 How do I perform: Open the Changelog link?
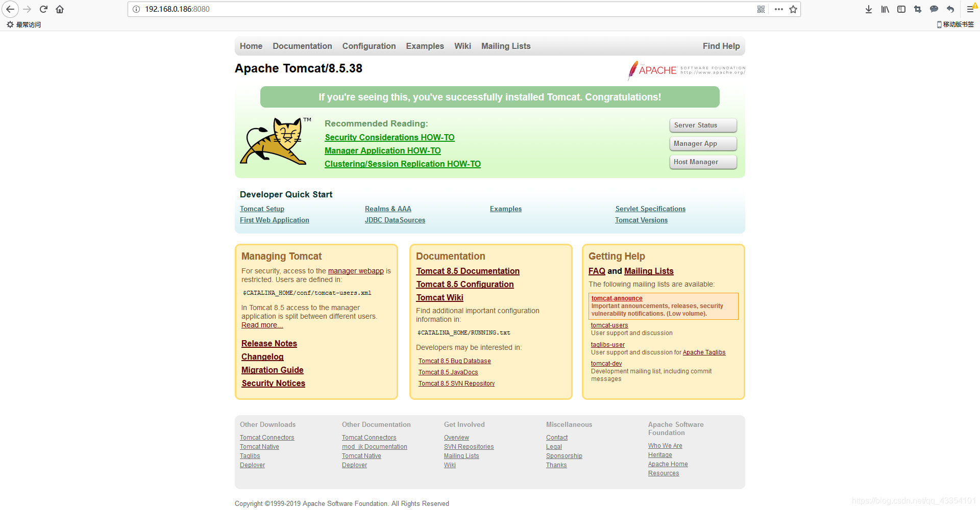(x=262, y=356)
